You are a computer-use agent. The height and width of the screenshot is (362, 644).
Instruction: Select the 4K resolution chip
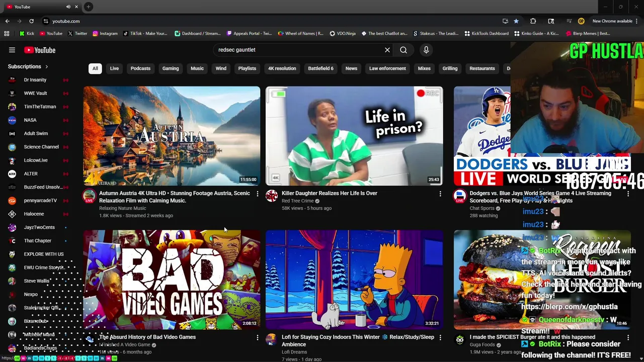[282, 68]
